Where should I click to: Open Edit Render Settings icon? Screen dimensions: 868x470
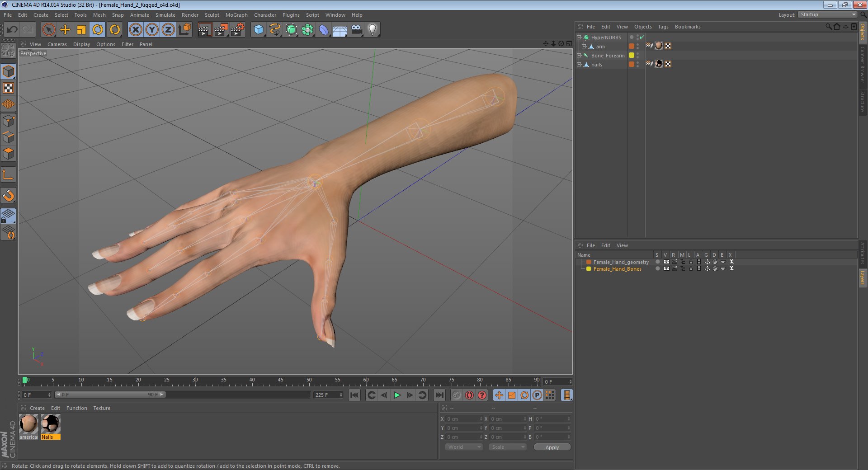pos(238,30)
